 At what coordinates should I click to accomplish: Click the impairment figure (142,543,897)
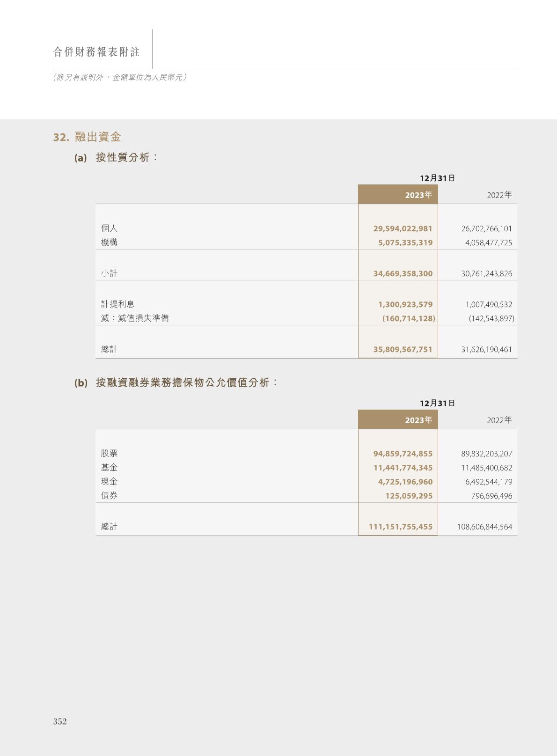491,318
